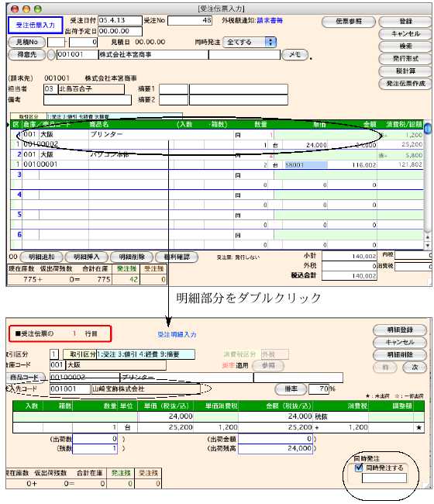Click the 掛率 percentage field 70
Screen dimensions: 434x504
pyautogui.click(x=319, y=389)
